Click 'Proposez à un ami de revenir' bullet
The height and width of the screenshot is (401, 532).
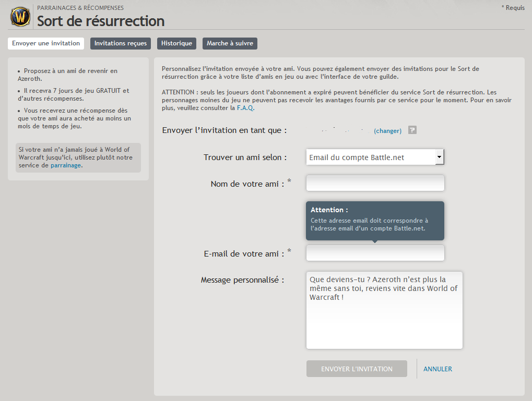pos(67,75)
